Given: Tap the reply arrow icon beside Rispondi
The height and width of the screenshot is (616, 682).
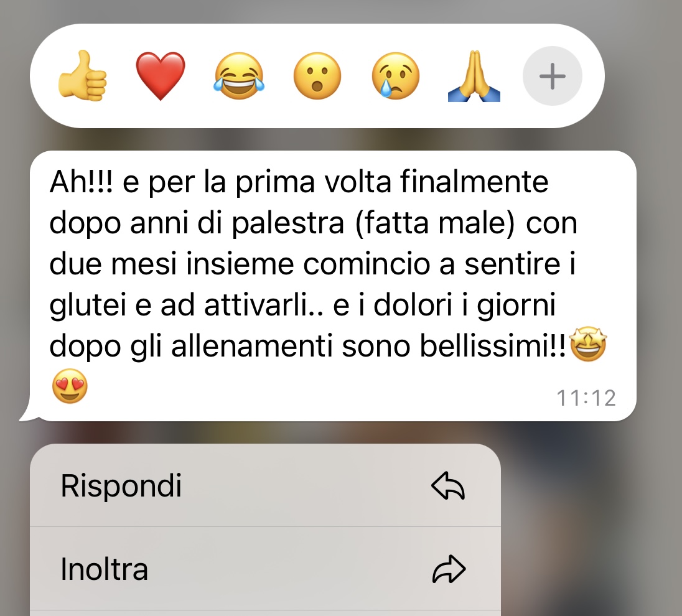Looking at the screenshot, I should coord(449,486).
